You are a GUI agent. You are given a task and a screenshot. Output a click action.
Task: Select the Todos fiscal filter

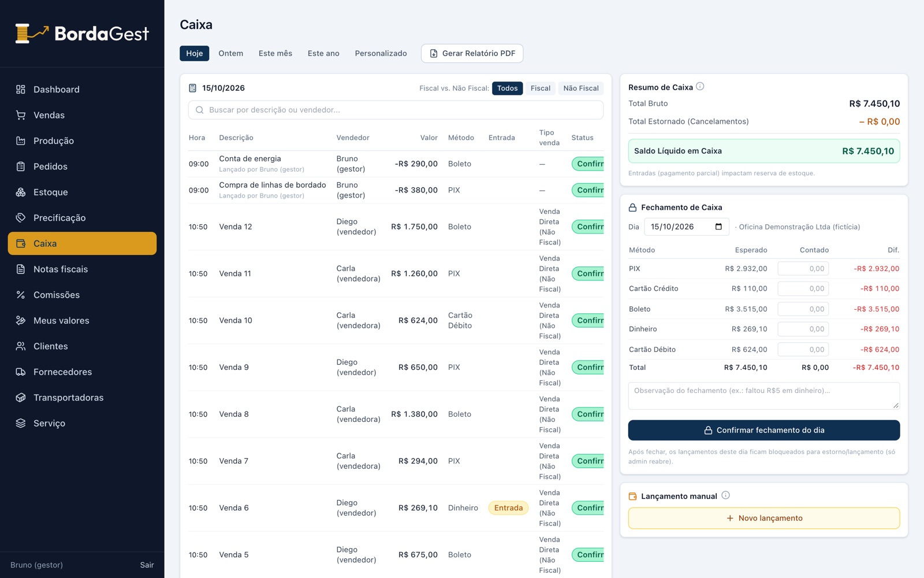tap(508, 88)
